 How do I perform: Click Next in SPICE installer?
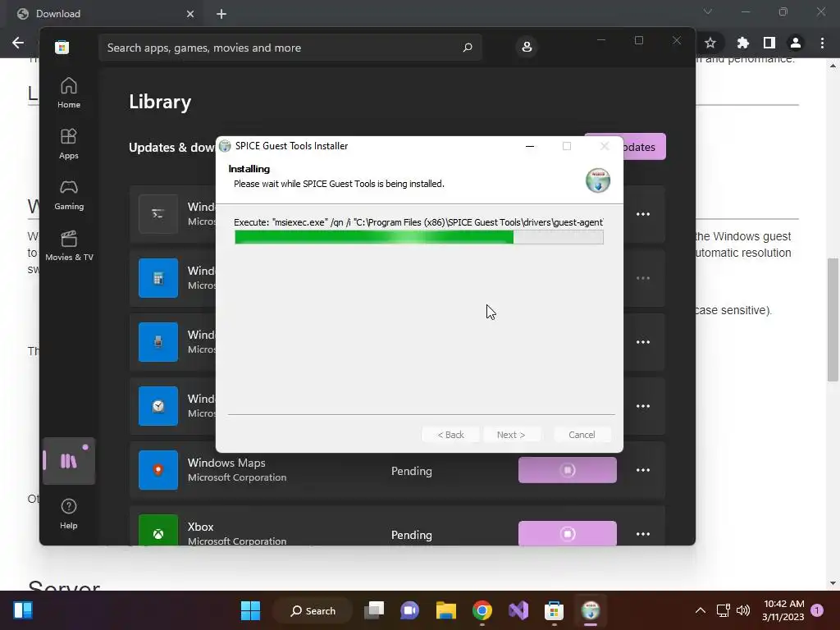[511, 435]
